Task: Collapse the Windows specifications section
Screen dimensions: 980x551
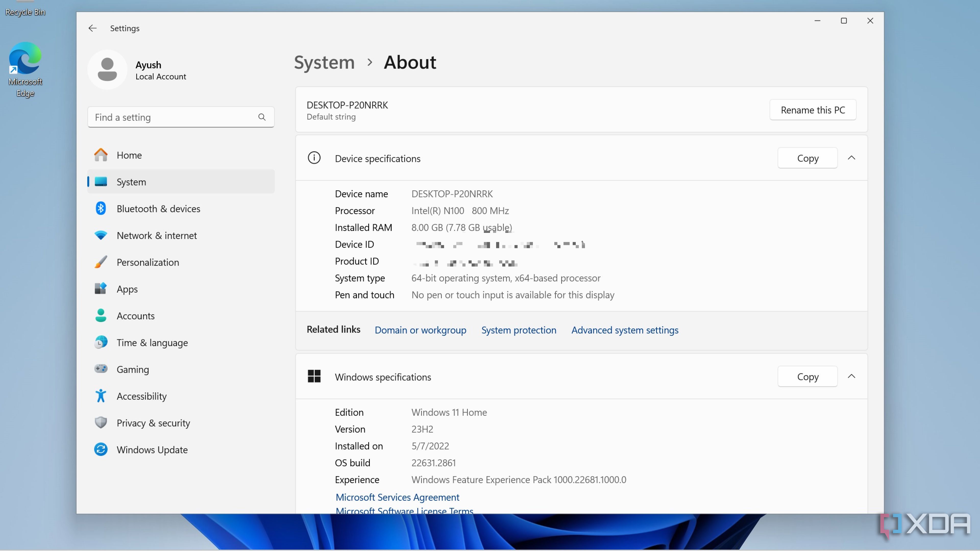Action: 851,377
